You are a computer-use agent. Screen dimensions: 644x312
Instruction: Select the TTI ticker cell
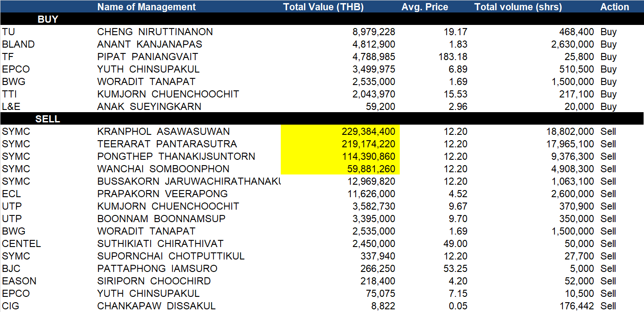[8, 94]
